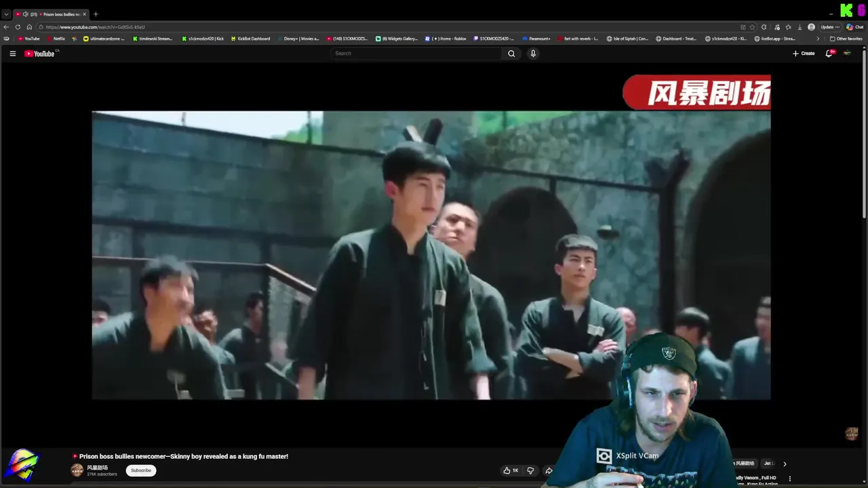Open the three-dot menu on the suggested video

tap(789, 479)
